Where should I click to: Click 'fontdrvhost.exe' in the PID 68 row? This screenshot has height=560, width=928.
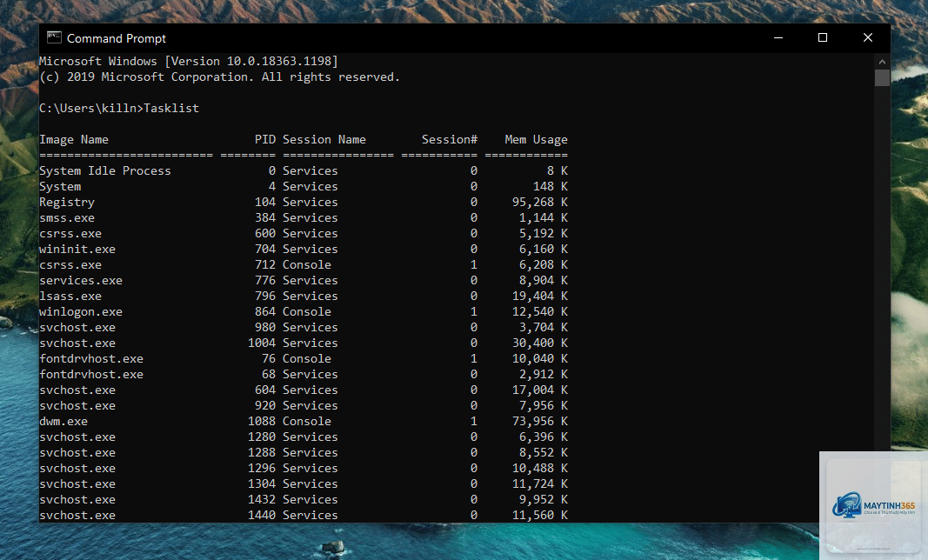[91, 375]
